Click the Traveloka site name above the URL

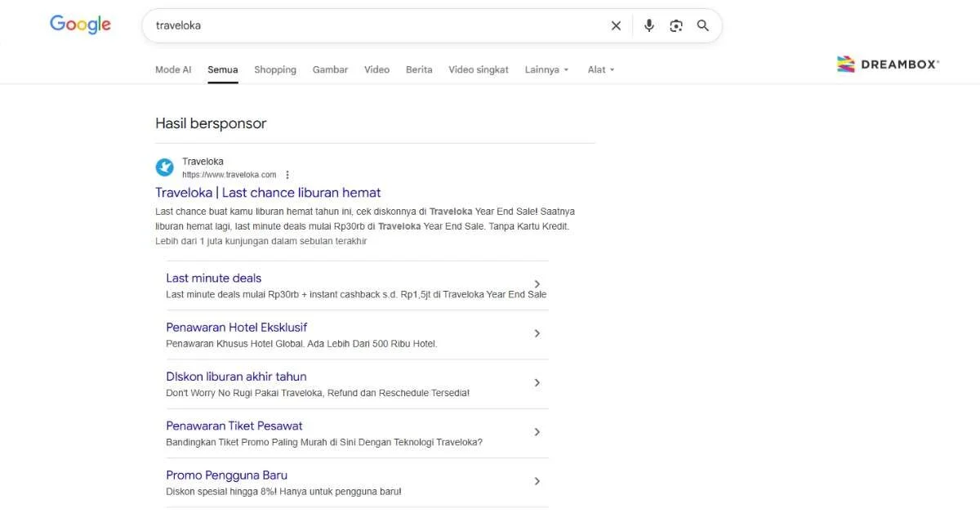pyautogui.click(x=203, y=162)
